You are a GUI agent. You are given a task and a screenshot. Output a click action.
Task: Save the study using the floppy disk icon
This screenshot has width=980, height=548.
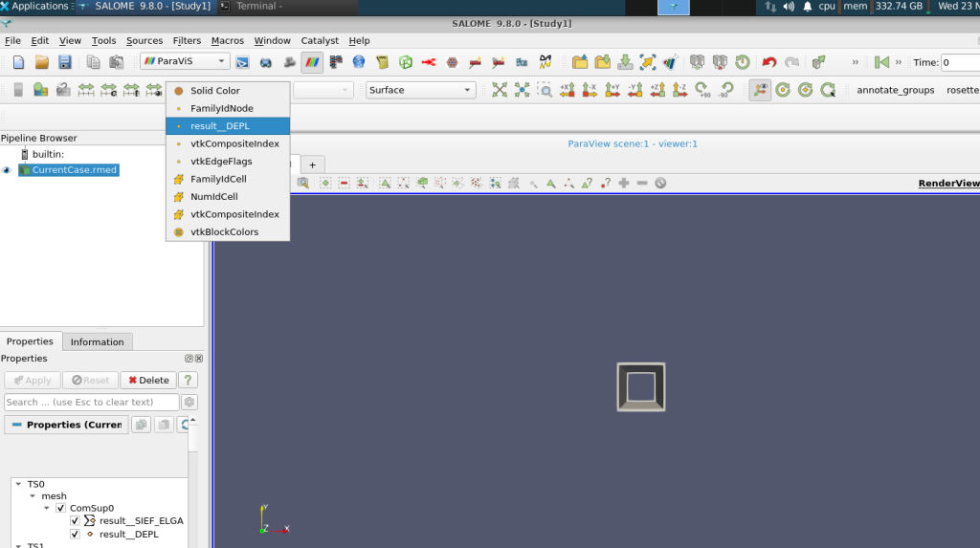pos(65,62)
